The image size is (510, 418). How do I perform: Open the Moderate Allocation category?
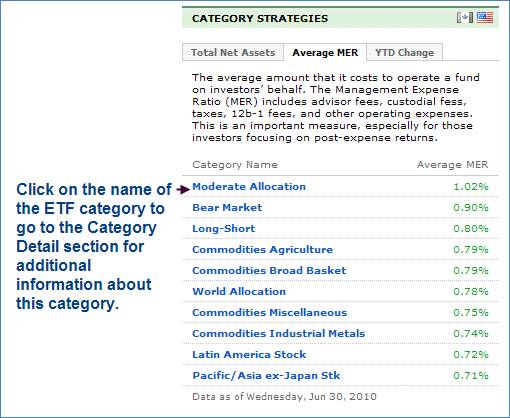249,187
